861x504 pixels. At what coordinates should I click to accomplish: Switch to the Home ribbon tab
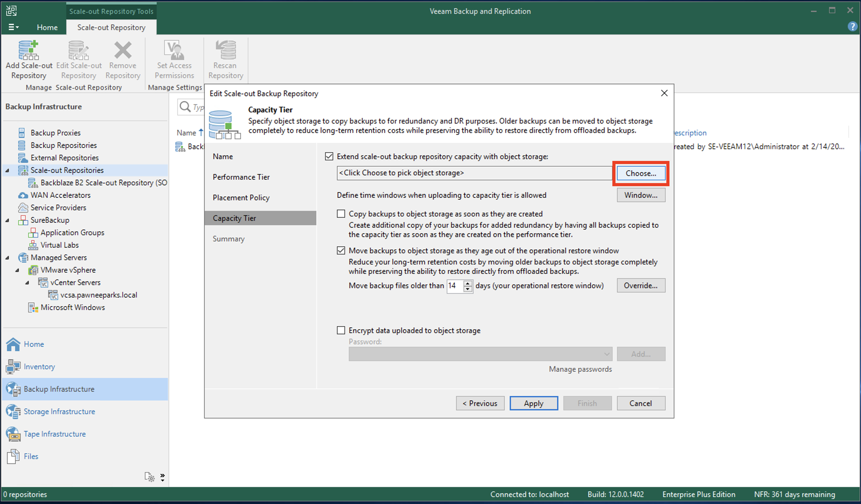[x=47, y=27]
